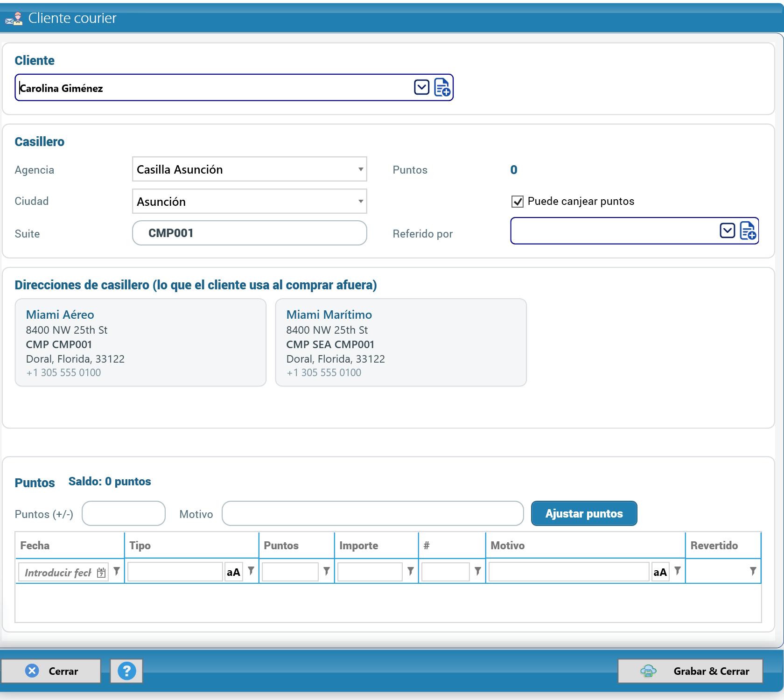Open the Referido por lookup arrow
The width and height of the screenshot is (784, 700).
[727, 231]
